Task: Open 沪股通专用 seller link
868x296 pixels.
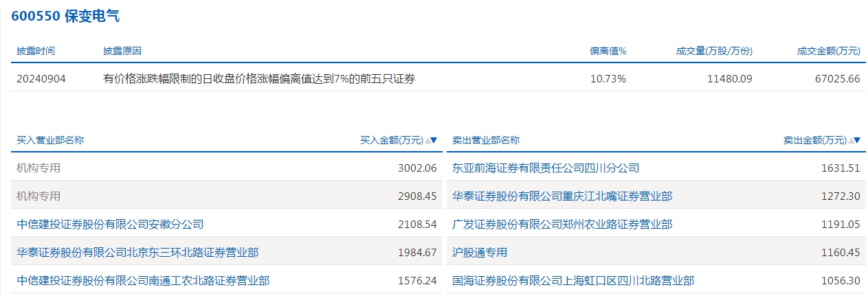Action: point(480,252)
